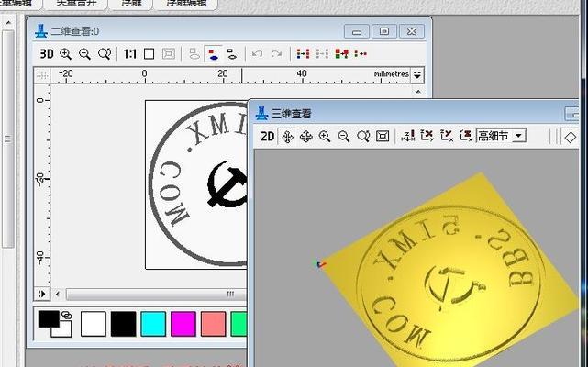
Task: Click the first red-blue colour link icon
Action: click(x=303, y=54)
